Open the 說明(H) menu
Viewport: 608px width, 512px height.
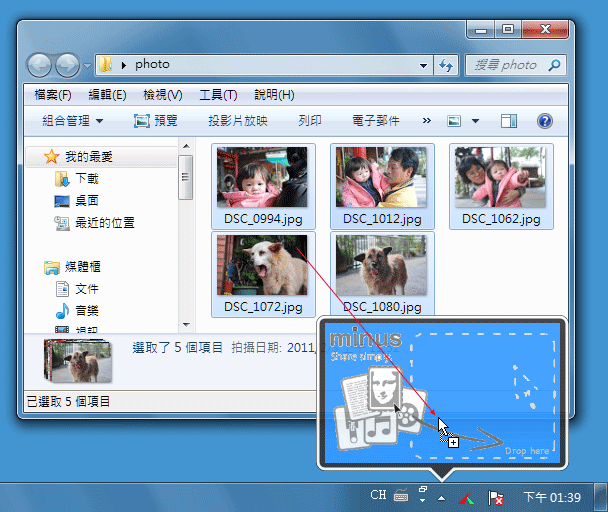(x=274, y=94)
